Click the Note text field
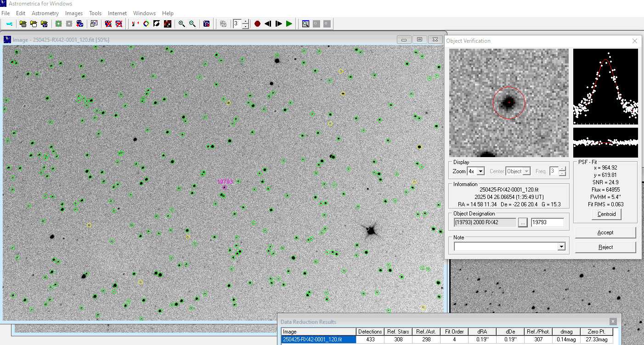644x345 pixels. (505, 247)
